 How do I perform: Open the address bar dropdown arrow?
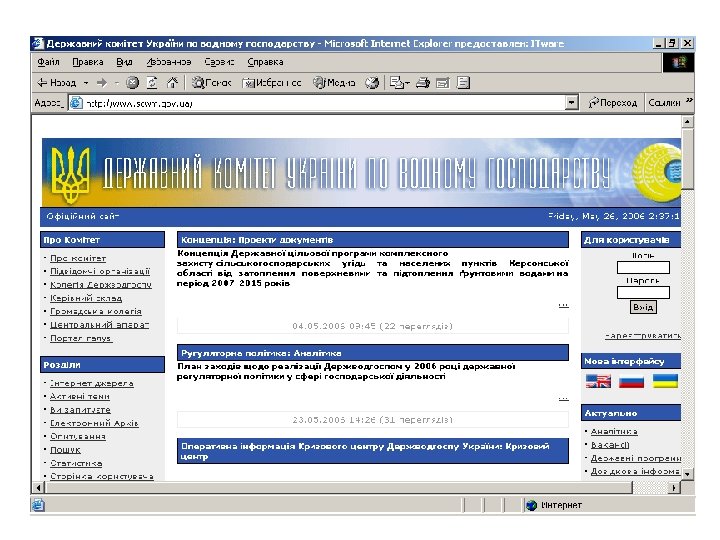571,103
